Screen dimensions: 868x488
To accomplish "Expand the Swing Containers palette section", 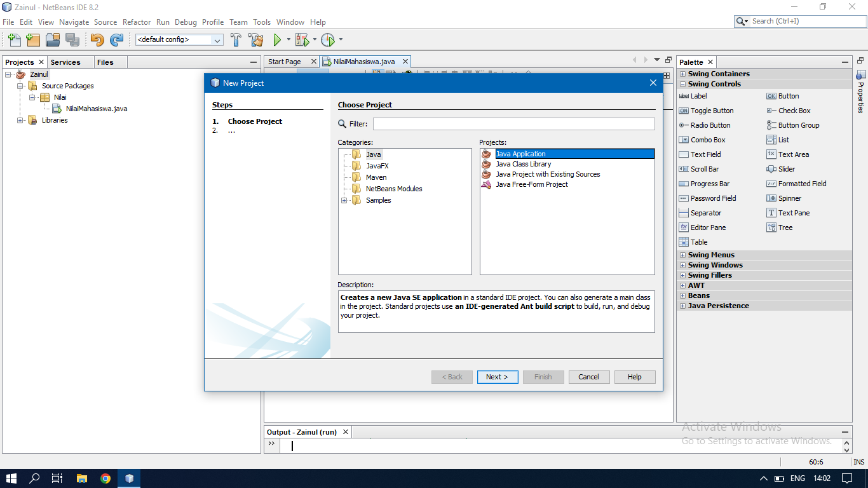I will (682, 74).
